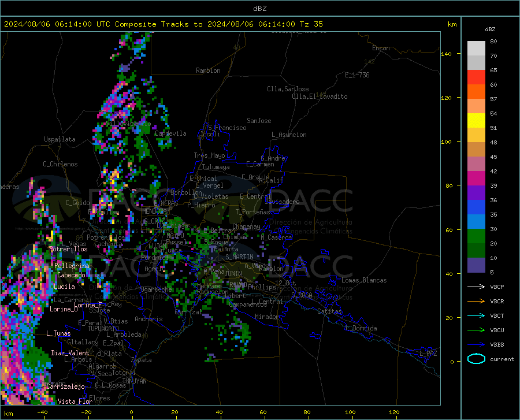Image resolution: width=520 pixels, height=420 pixels.
Task: Click the Diaz_Valent white label
Action: coord(70,353)
